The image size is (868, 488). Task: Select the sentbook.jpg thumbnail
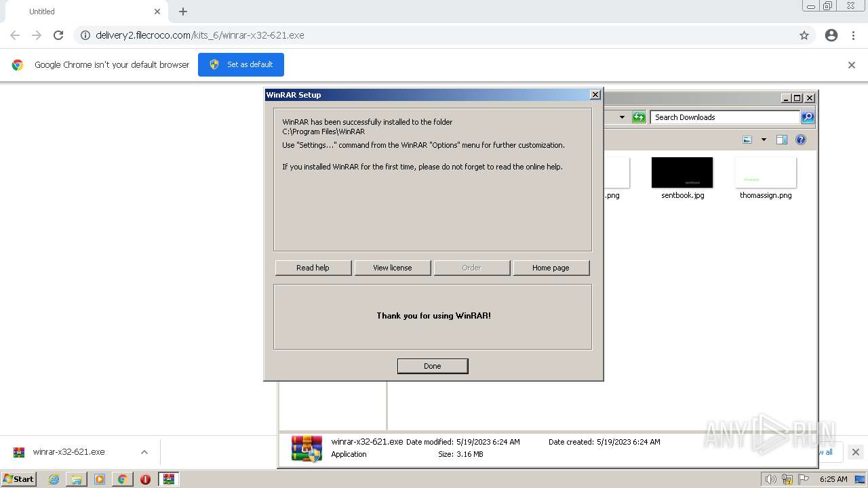point(682,173)
